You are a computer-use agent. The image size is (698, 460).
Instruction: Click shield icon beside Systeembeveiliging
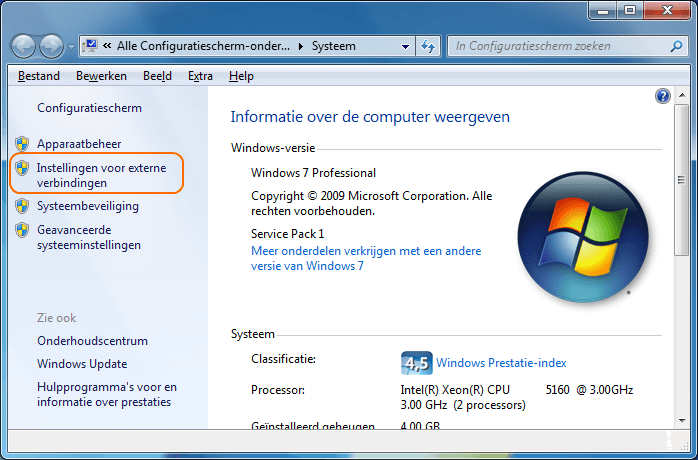22,206
